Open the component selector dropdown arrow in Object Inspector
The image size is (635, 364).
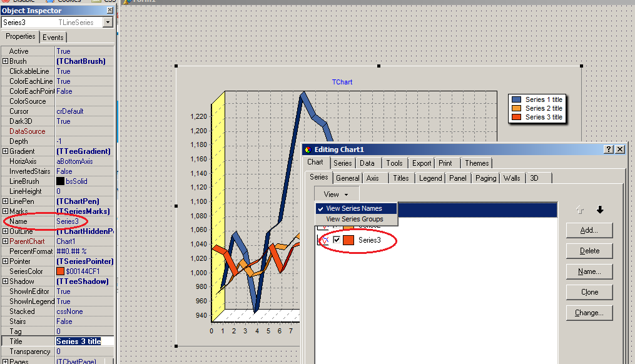pyautogui.click(x=108, y=23)
